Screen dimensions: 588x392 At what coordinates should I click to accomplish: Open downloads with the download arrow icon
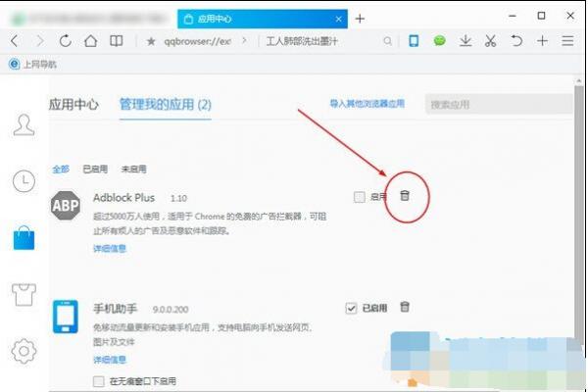tap(465, 40)
